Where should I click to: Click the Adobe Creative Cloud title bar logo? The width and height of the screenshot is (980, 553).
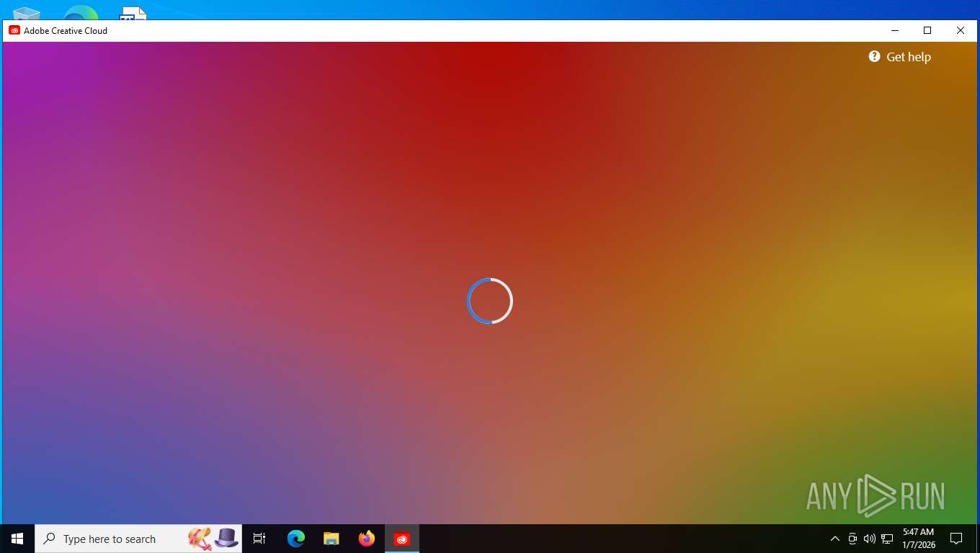pos(14,30)
